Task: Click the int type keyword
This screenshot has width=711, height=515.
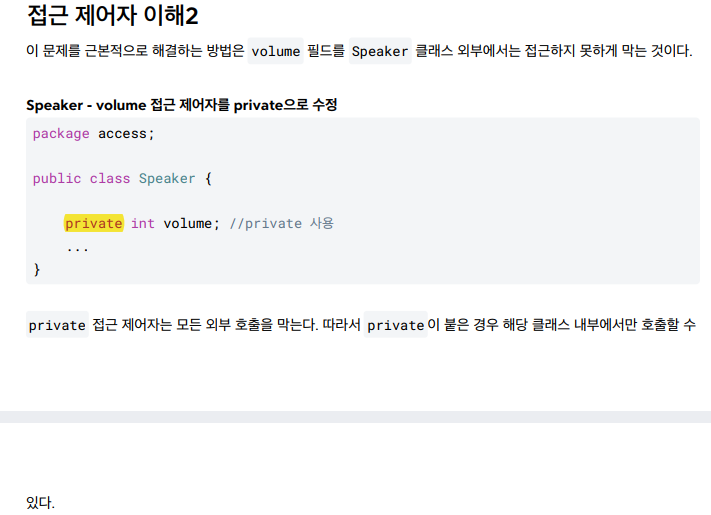Action: pyautogui.click(x=143, y=223)
